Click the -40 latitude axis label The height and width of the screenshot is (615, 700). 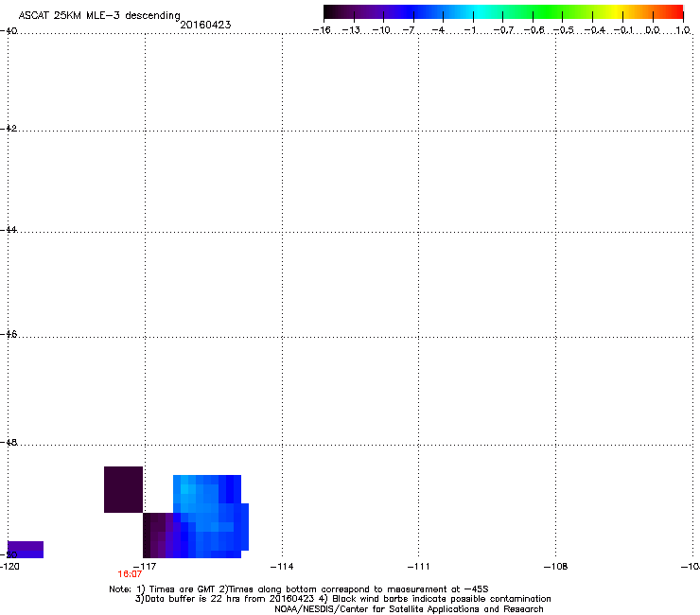pyautogui.click(x=9, y=31)
